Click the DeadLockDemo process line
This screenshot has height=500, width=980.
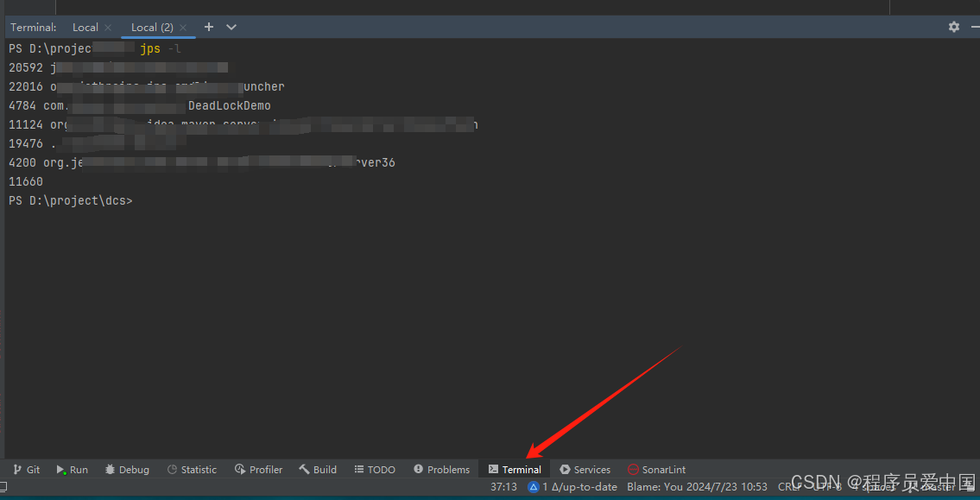coord(139,105)
